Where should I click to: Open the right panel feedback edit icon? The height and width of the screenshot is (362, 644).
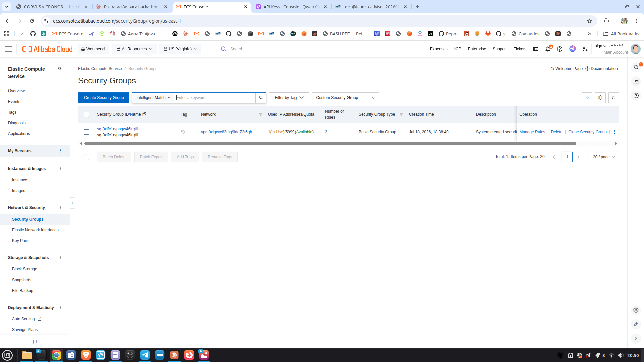(636, 324)
